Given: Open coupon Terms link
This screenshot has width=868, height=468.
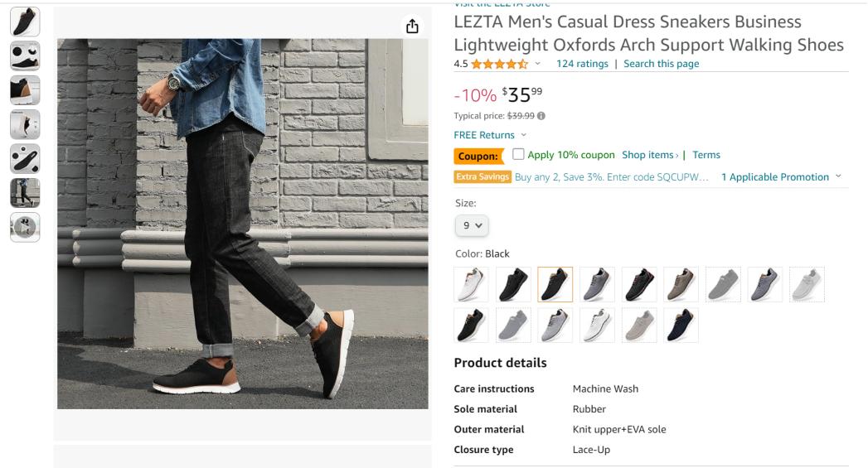Looking at the screenshot, I should click(x=706, y=155).
